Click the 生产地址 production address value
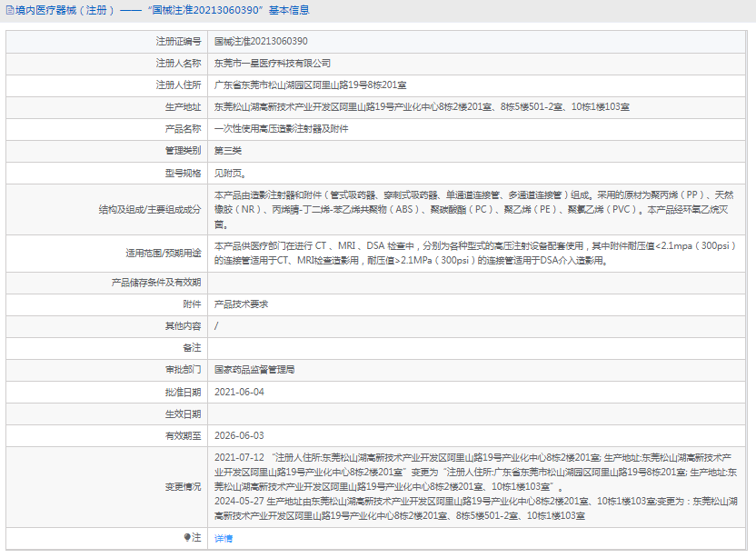 [x=422, y=107]
